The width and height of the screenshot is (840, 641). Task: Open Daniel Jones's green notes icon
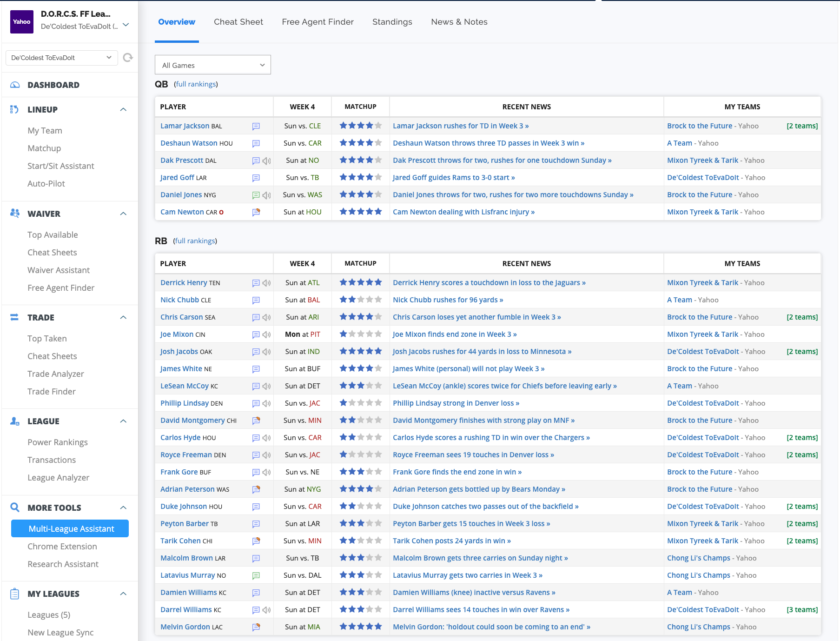click(x=256, y=195)
